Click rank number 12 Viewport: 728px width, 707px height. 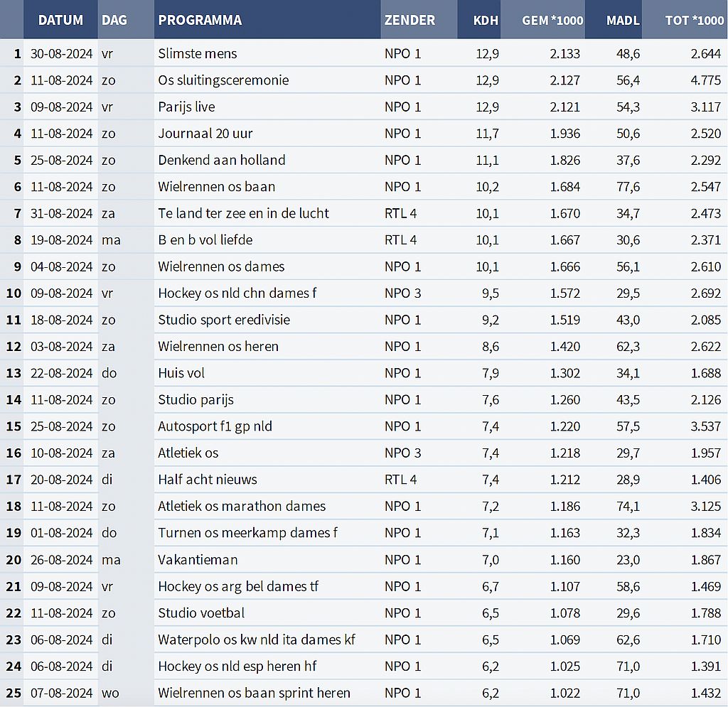tap(14, 347)
